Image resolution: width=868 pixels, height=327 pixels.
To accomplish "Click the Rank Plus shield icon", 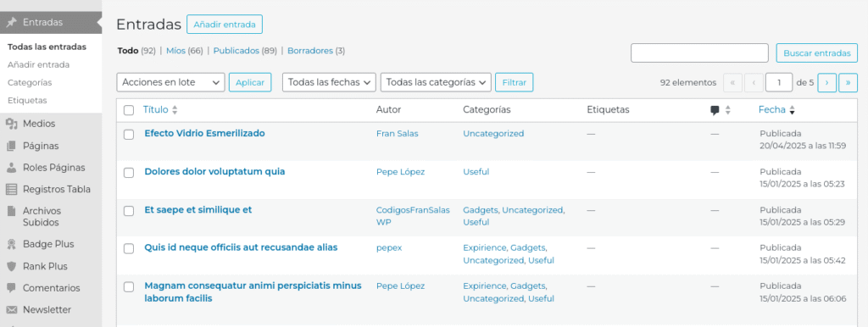I will pyautogui.click(x=11, y=266).
